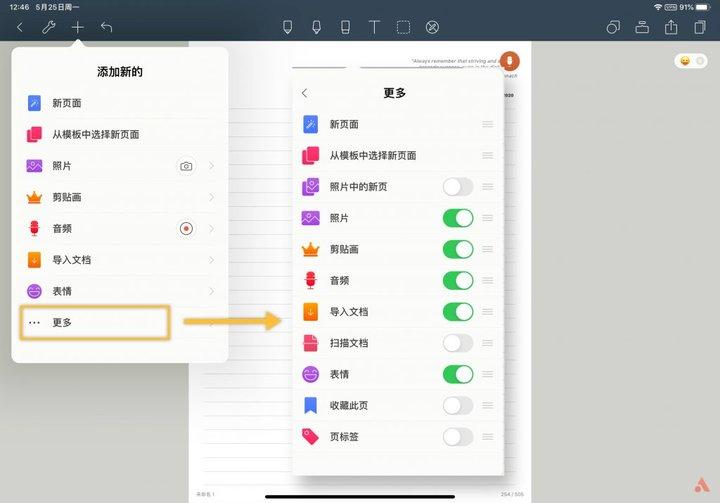Image resolution: width=720 pixels, height=503 pixels.
Task: Expand 表情 via its chevron
Action: (x=212, y=291)
